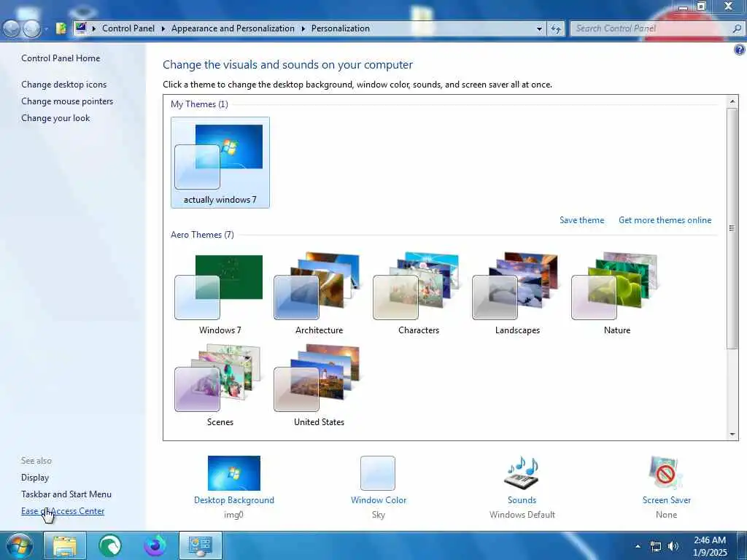Click the network tray icon
The width and height of the screenshot is (747, 560).
click(x=656, y=546)
